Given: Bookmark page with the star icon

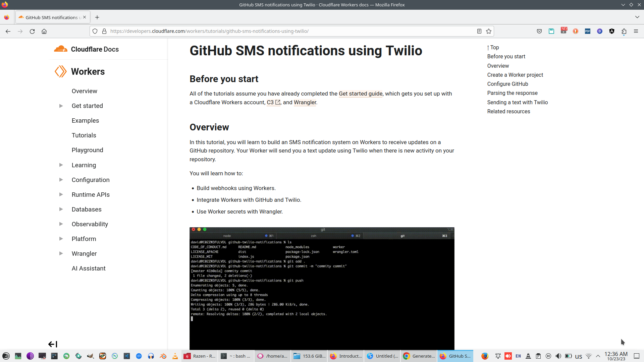Looking at the screenshot, I should click(489, 31).
